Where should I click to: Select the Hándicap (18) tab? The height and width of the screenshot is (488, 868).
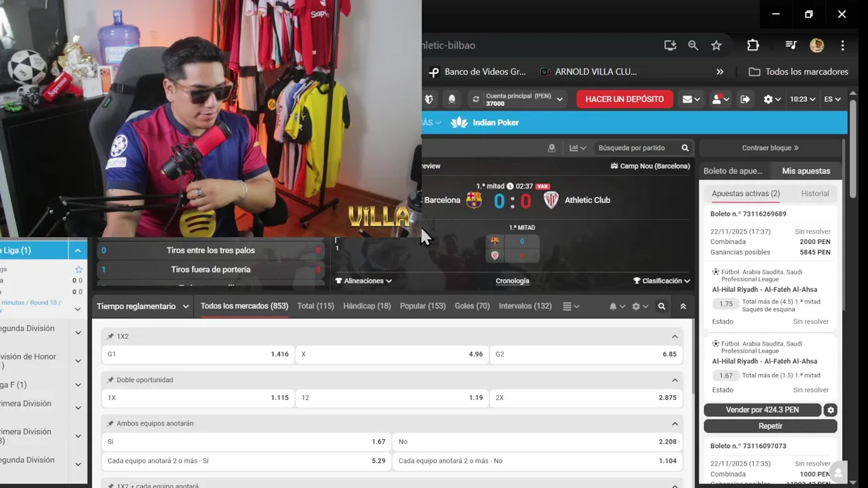(367, 306)
